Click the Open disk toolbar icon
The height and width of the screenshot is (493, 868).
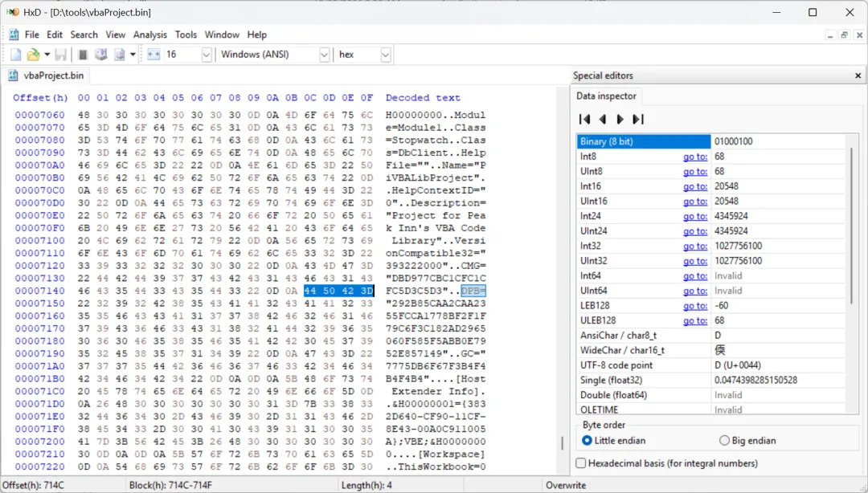(x=100, y=55)
